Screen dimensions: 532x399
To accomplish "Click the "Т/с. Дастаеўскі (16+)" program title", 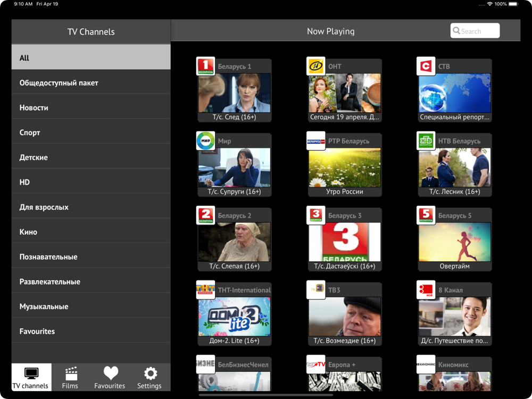I will [x=345, y=266].
